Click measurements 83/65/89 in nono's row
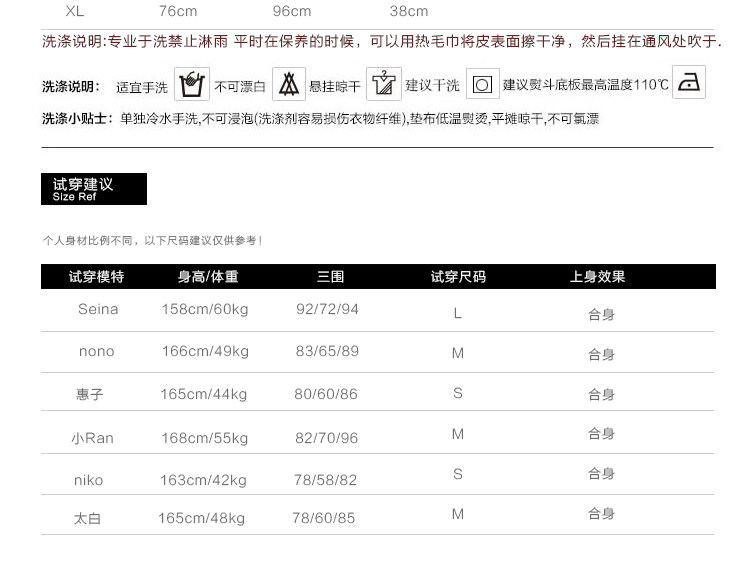 327,352
